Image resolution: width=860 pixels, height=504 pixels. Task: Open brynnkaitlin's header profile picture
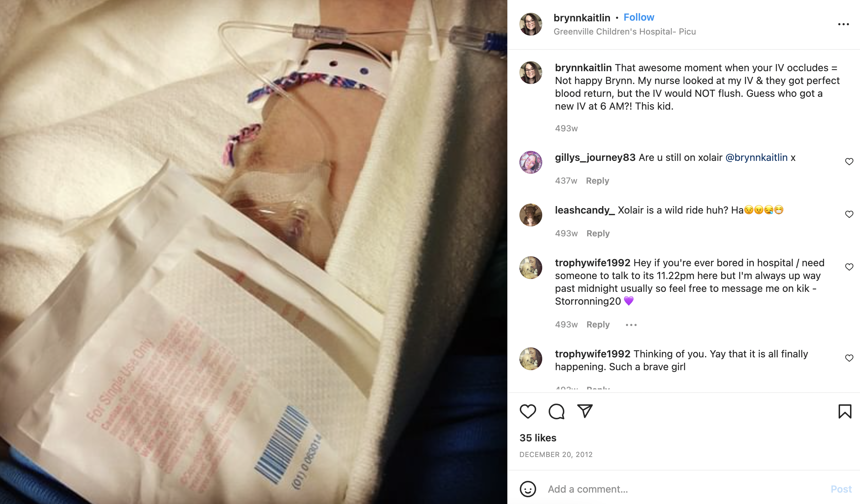(530, 24)
